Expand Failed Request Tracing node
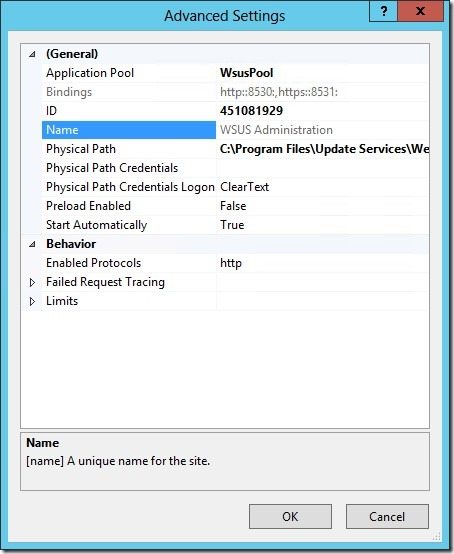The image size is (454, 554). point(32,282)
